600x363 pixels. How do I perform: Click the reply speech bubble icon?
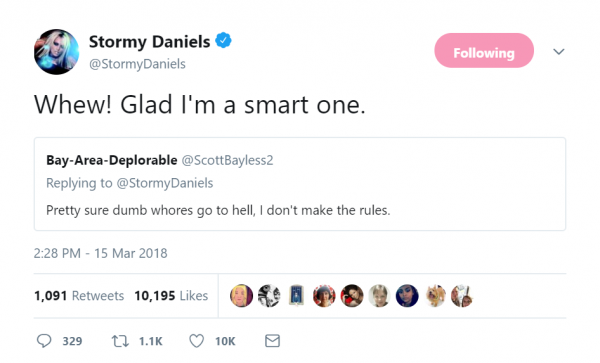coord(44,340)
